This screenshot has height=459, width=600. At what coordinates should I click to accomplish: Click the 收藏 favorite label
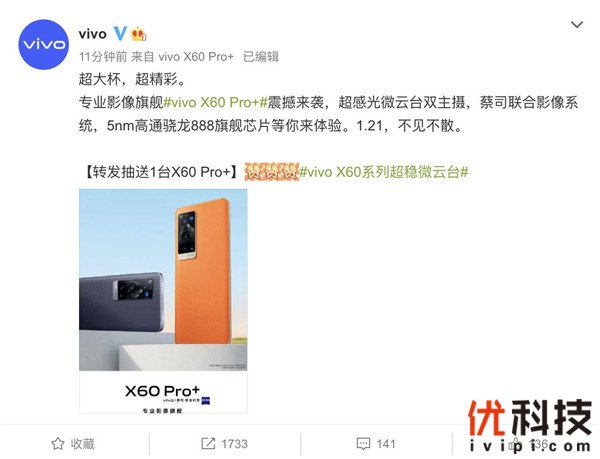click(82, 444)
